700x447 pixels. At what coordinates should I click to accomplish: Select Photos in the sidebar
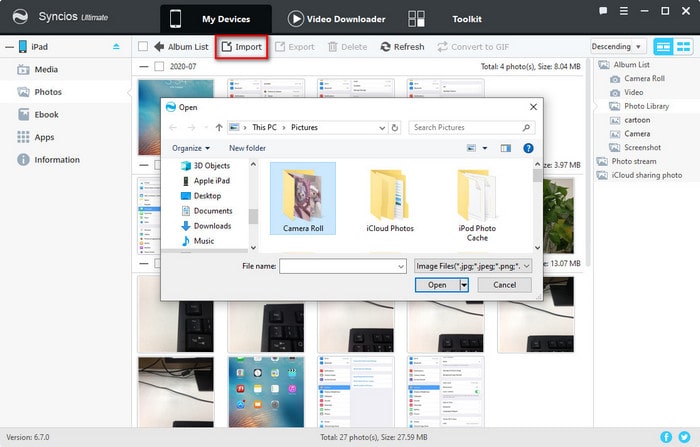[48, 92]
